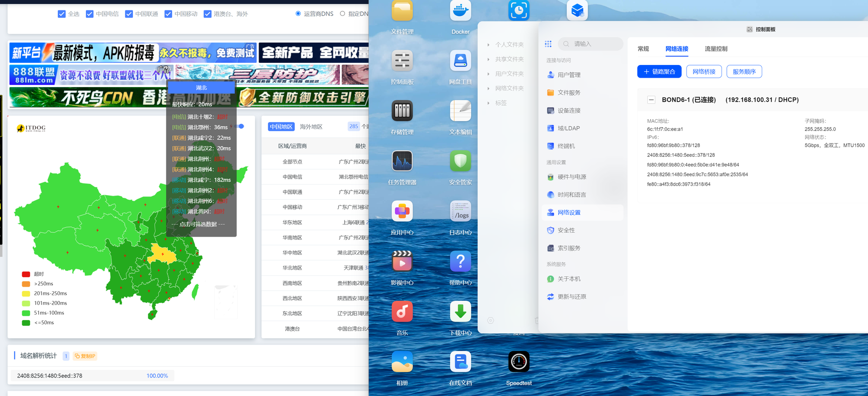Expand the 用户文件夹 tree item

[488, 74]
